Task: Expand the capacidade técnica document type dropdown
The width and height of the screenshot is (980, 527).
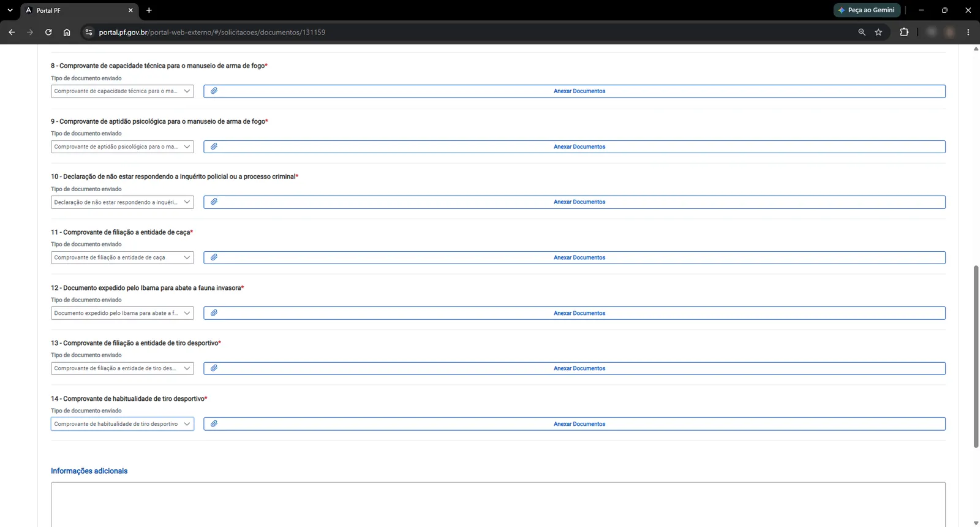Action: 123,91
